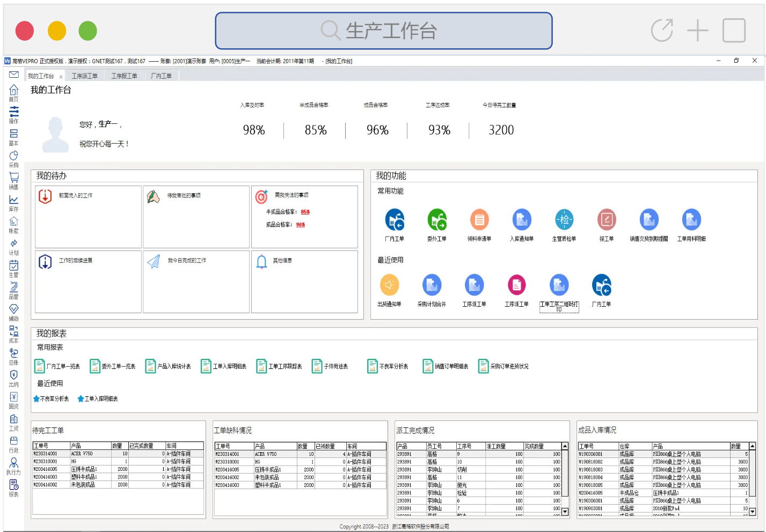Open 委外工单 icon in common functions

tap(437, 220)
